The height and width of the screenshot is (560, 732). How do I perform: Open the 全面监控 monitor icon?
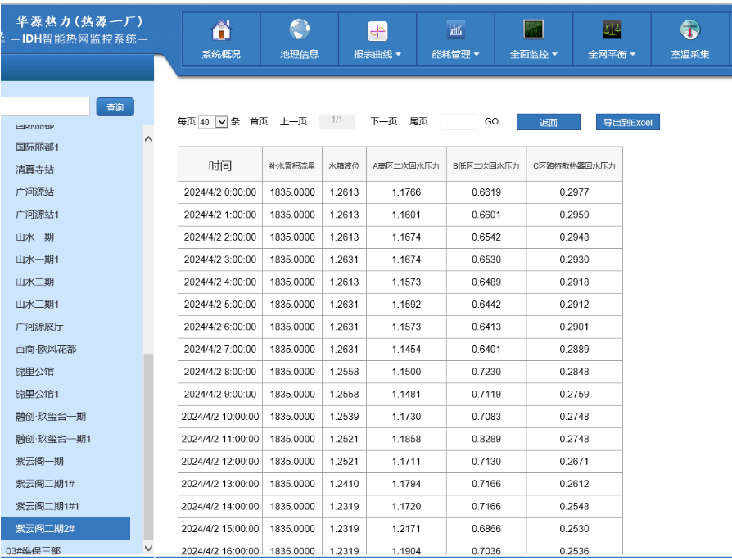tap(534, 30)
